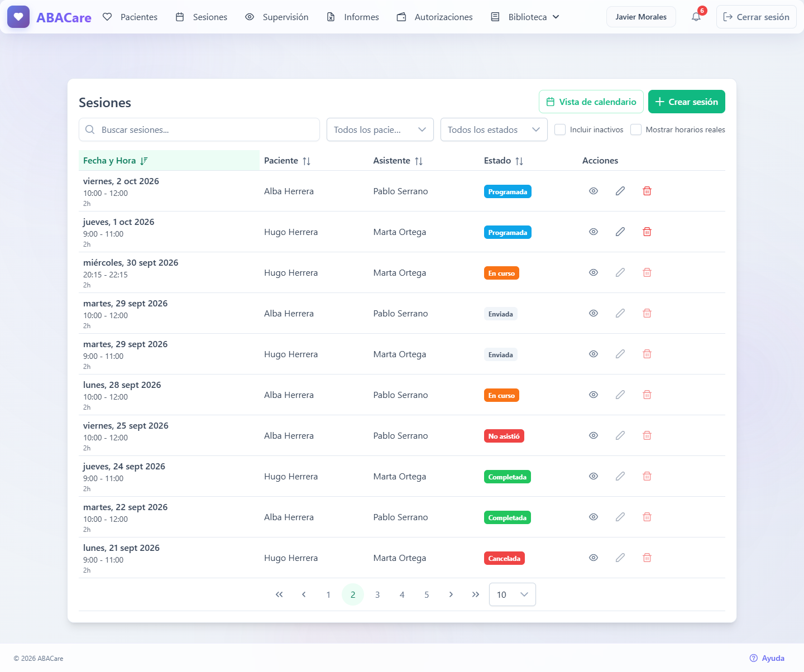Screen dimensions: 804x672
Task: Edit the viernes 25 sept session
Action: 620,435
